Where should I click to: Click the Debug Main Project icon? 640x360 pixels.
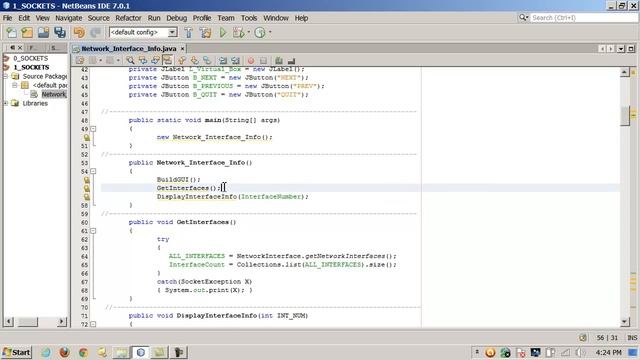point(238,32)
